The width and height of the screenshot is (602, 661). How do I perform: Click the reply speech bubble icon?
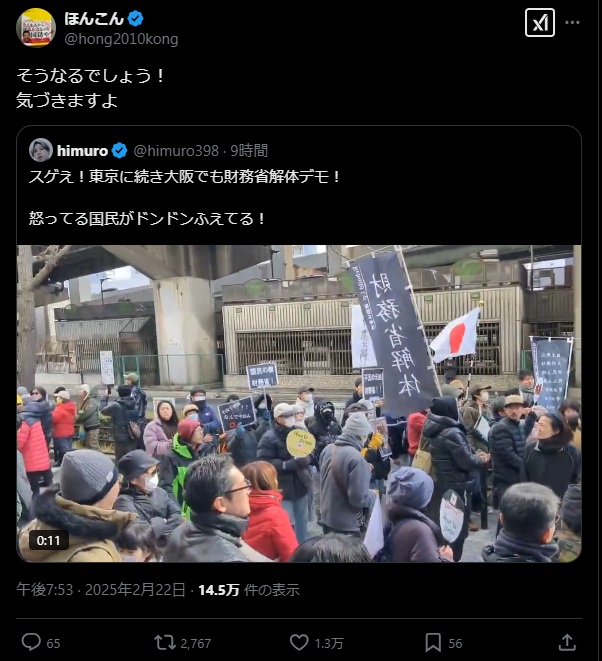point(31,642)
